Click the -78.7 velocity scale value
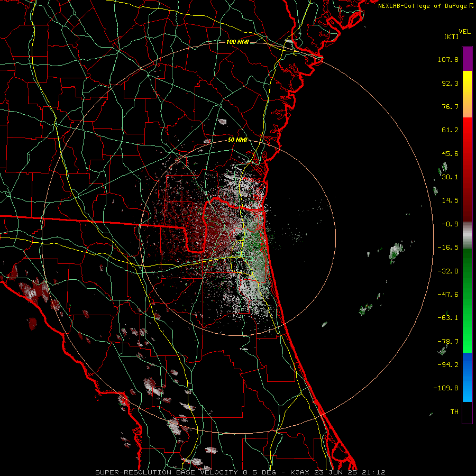This screenshot has width=476, height=476. (x=448, y=342)
